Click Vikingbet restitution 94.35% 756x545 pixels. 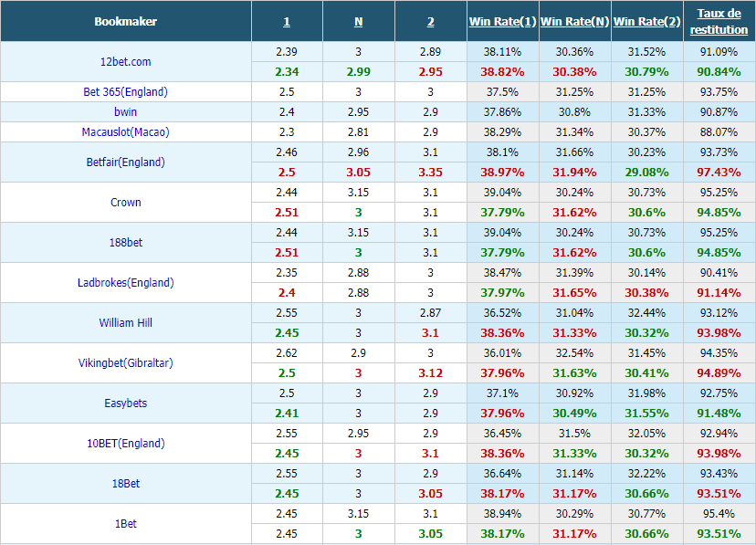pos(719,352)
